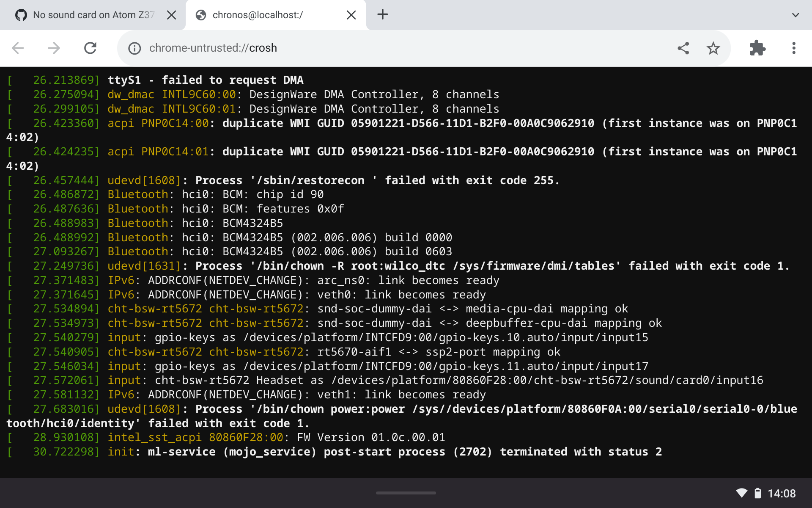Click the crosh tab favicon
812x508 pixels.
pyautogui.click(x=200, y=14)
